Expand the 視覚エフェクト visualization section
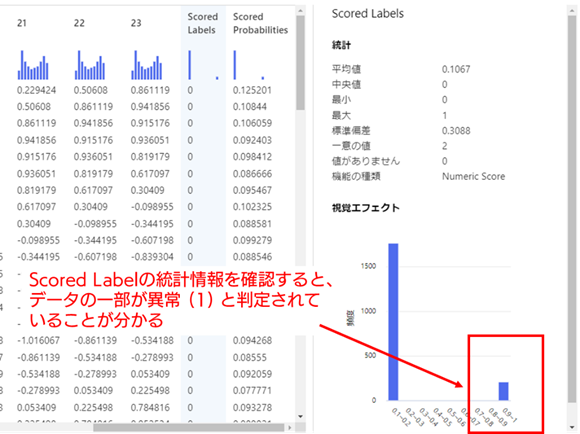This screenshot has height=434, width=580. click(365, 208)
